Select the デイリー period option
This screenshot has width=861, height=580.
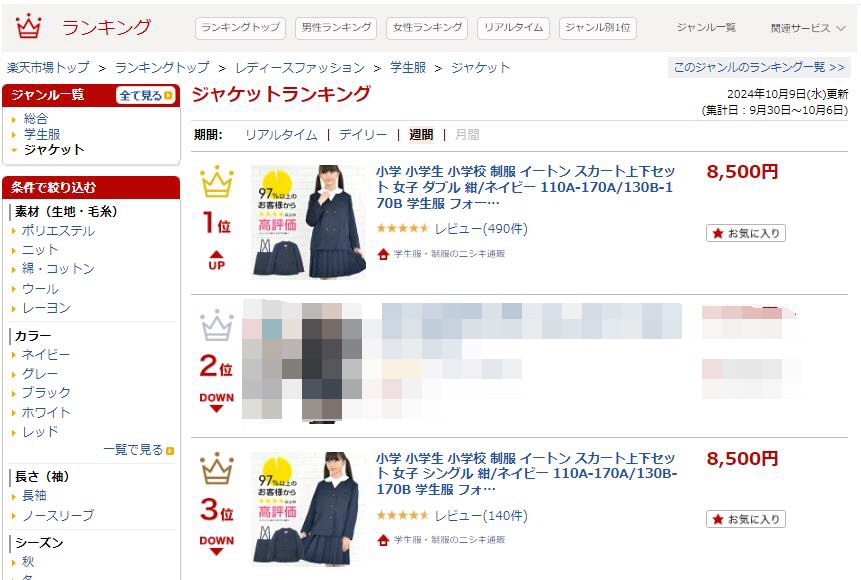coord(362,135)
